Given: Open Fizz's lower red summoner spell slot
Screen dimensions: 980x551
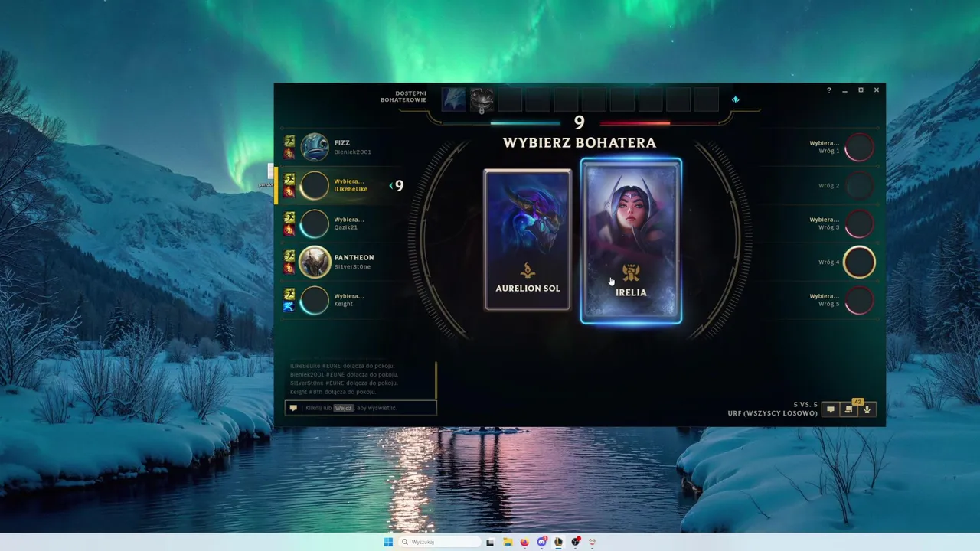Looking at the screenshot, I should (x=289, y=153).
